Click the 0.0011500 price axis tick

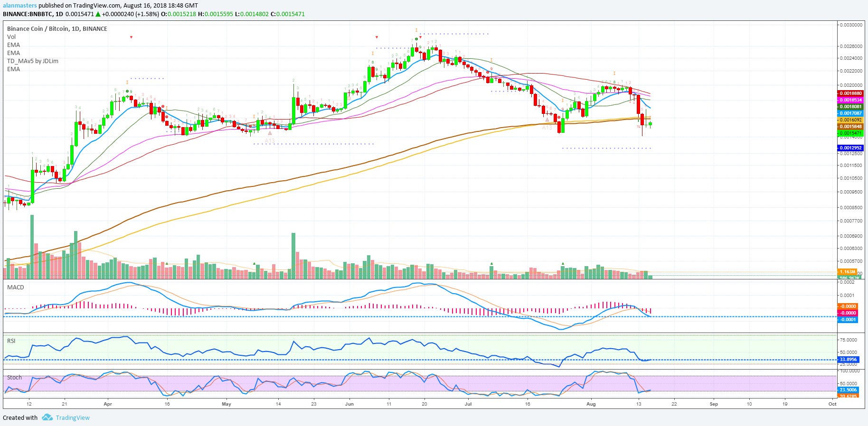851,166
